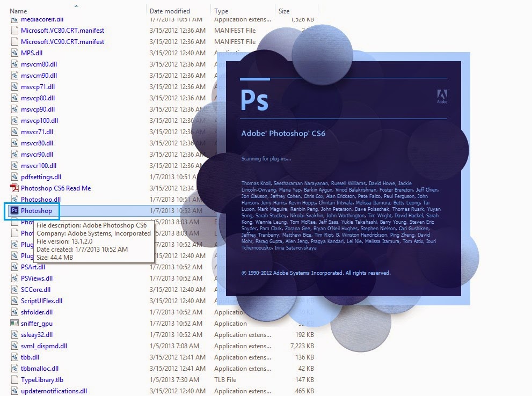This screenshot has width=532, height=396.
Task: Select the sniffer_gpu file name
Action: point(37,324)
